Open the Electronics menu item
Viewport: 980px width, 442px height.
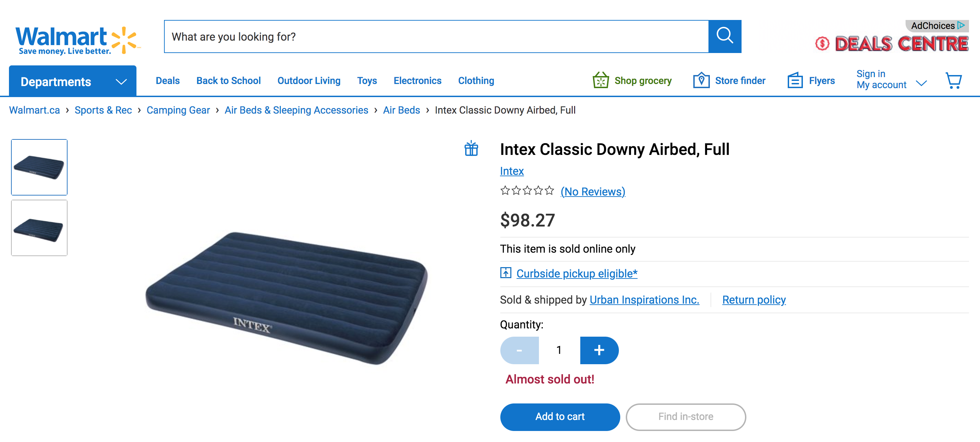(x=417, y=81)
